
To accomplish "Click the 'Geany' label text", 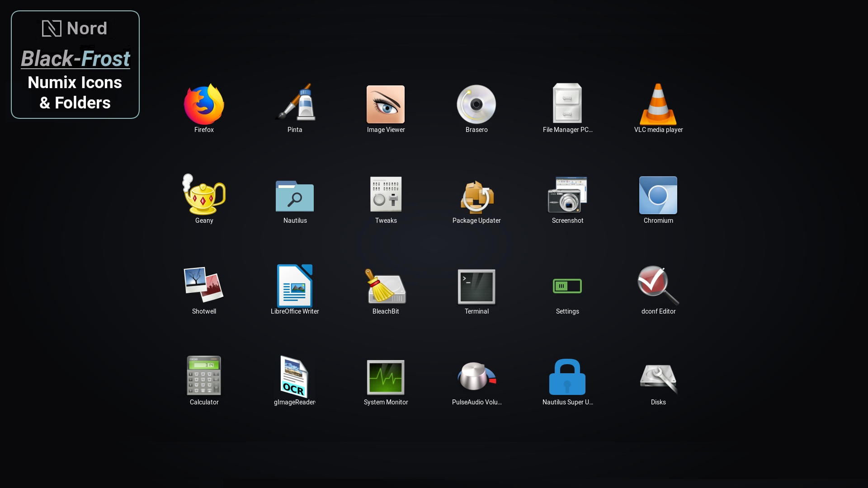I will 204,221.
